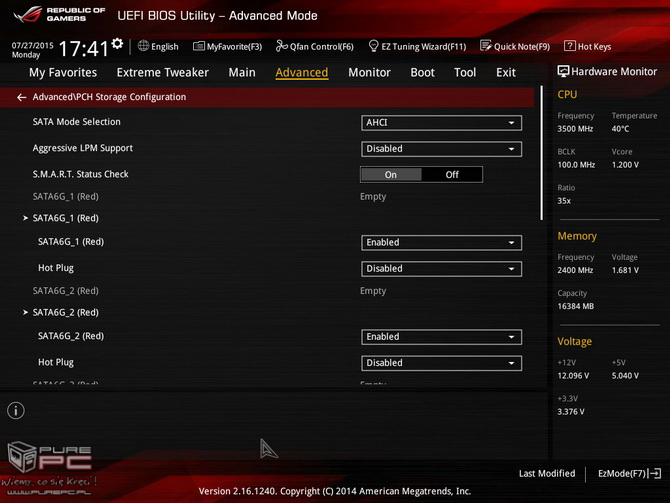670x503 pixels.
Task: Click the 12.096 V voltage reading
Action: point(573,376)
